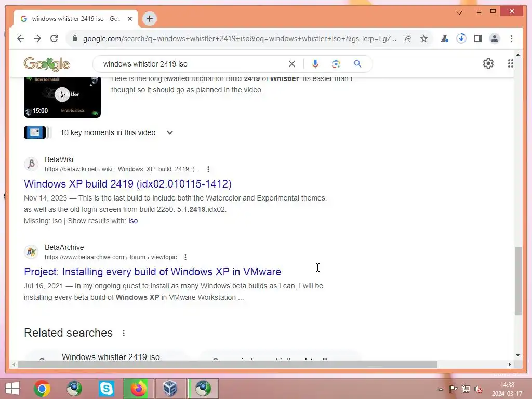Go forward to the next page

tap(37, 38)
